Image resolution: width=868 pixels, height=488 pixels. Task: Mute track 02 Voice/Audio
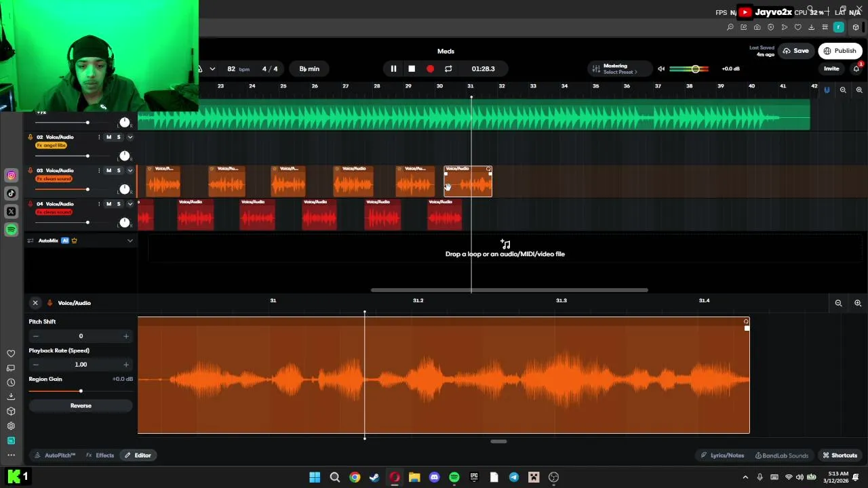pyautogui.click(x=108, y=137)
